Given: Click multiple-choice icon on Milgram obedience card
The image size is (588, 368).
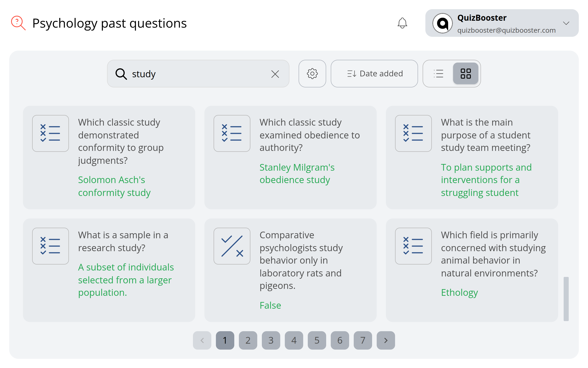Looking at the screenshot, I should pyautogui.click(x=232, y=133).
